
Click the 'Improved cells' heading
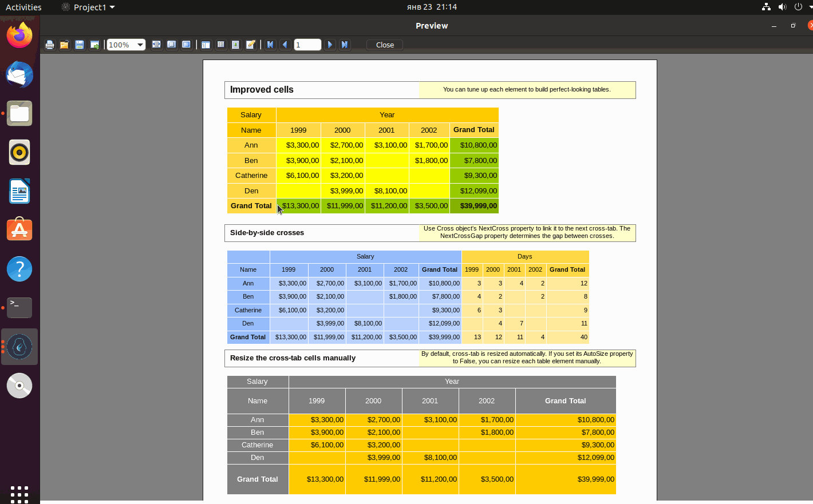262,90
